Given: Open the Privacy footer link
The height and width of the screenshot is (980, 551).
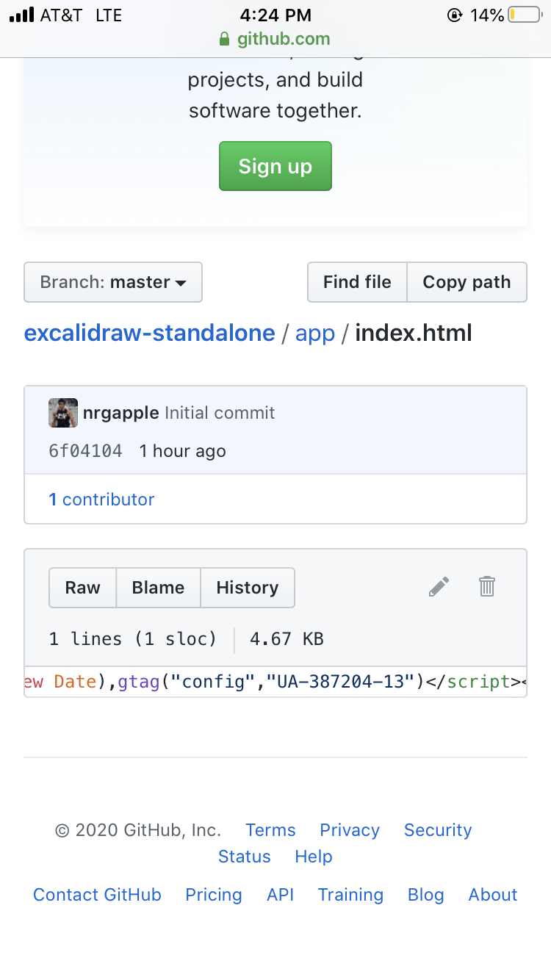Looking at the screenshot, I should click(x=350, y=830).
